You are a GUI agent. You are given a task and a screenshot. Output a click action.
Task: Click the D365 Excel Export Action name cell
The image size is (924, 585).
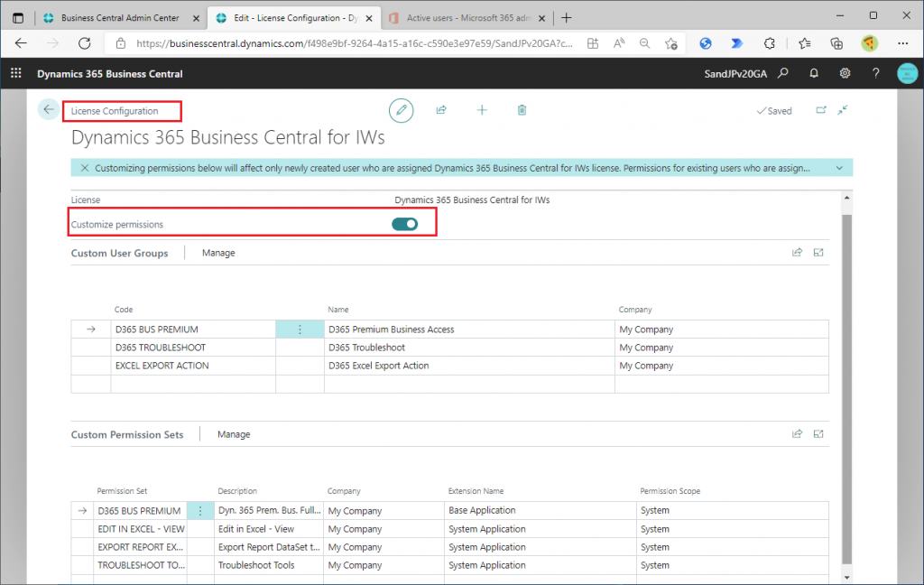coord(469,366)
